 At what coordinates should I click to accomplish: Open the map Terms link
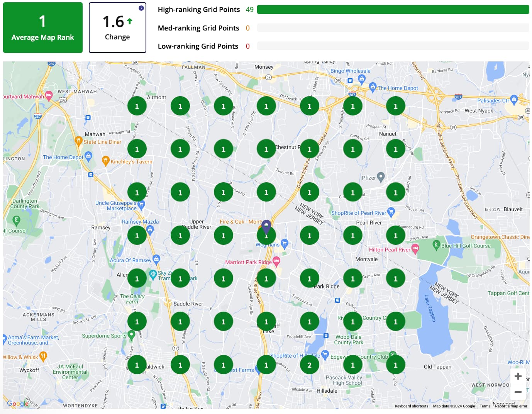tap(485, 406)
